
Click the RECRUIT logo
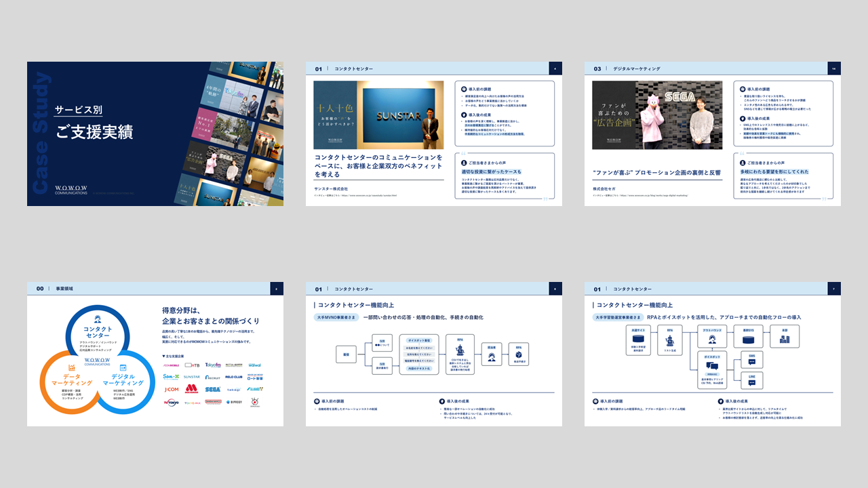point(213,378)
